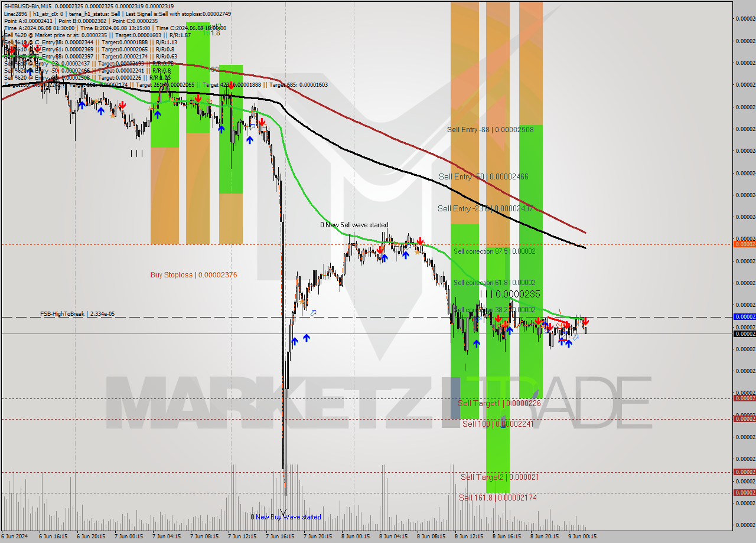
Task: Click the '8 Jun 00:15' time label
Action: point(357,537)
